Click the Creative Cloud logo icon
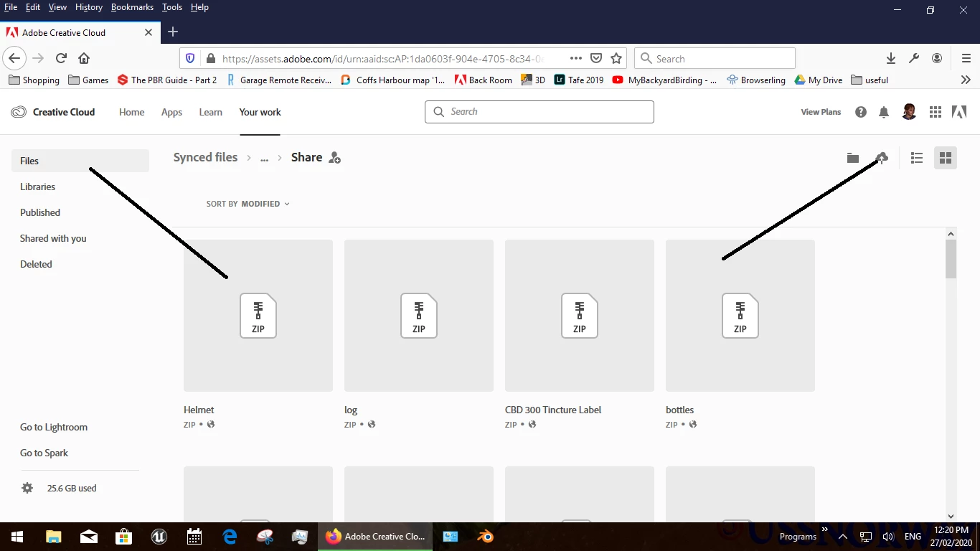980x551 pixels. [x=19, y=112]
